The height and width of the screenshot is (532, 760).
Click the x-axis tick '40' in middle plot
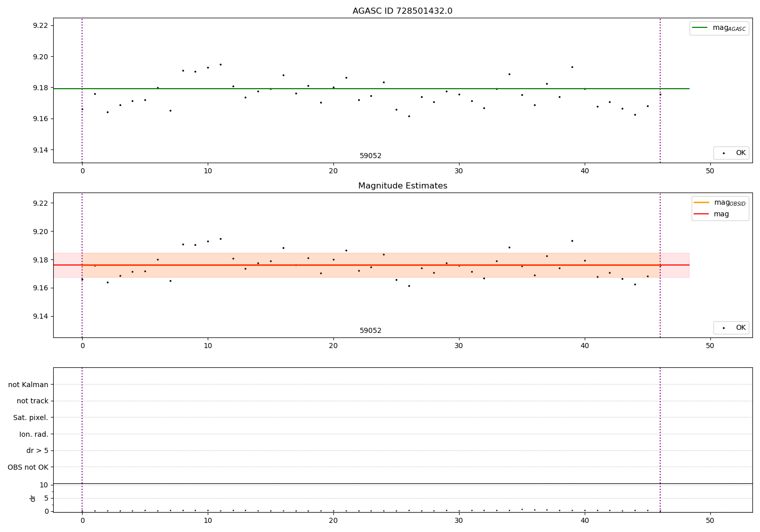(x=585, y=346)
